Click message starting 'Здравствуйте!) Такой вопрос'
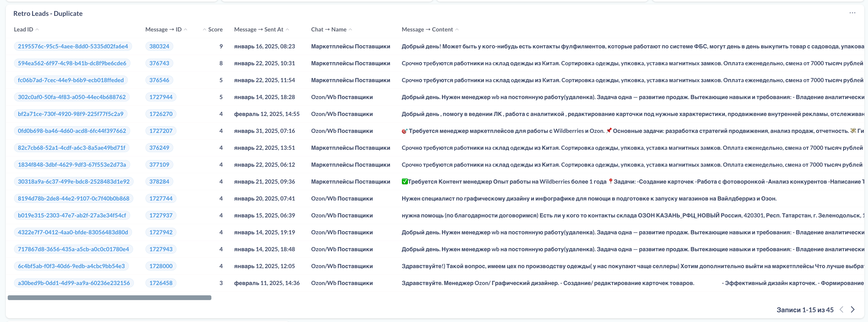This screenshot has height=322, width=868. tap(633, 266)
